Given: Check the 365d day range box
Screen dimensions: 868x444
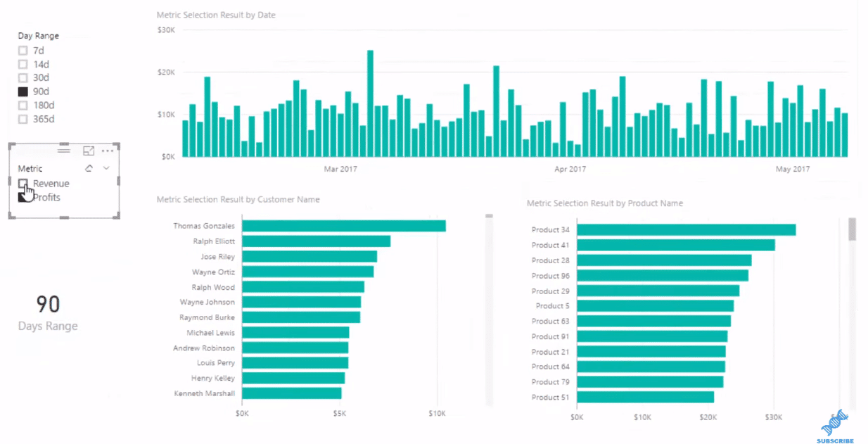Looking at the screenshot, I should (x=23, y=119).
